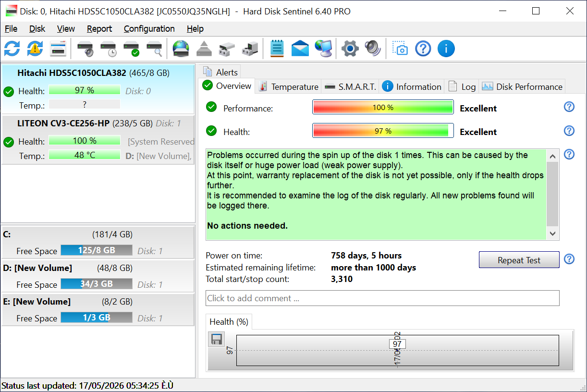
Task: Click the disk with magnifier icon
Action: [x=154, y=49]
